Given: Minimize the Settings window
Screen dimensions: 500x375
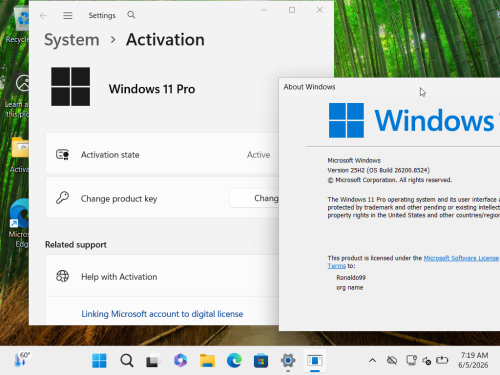Looking at the screenshot, I should click(264, 10).
